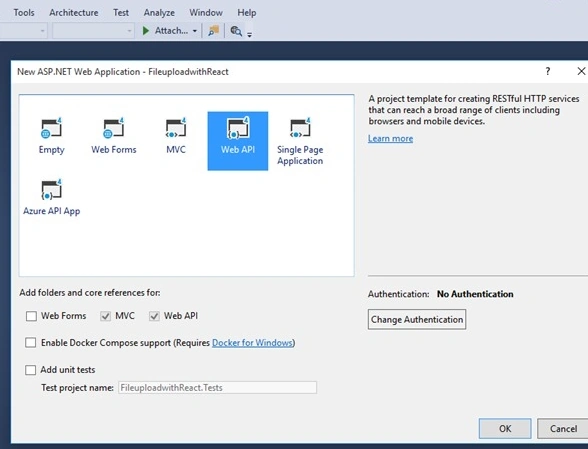
Task: Open the Help menu
Action: pos(246,13)
